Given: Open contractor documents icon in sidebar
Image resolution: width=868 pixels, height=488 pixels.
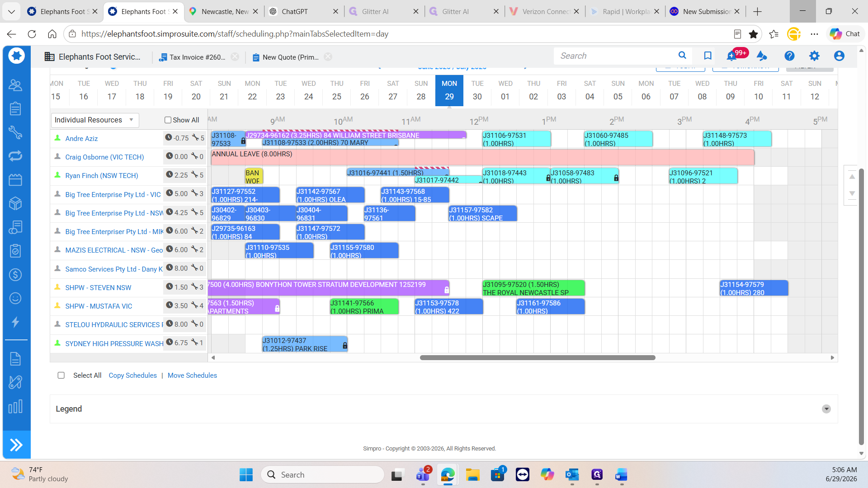Looking at the screenshot, I should tap(15, 227).
